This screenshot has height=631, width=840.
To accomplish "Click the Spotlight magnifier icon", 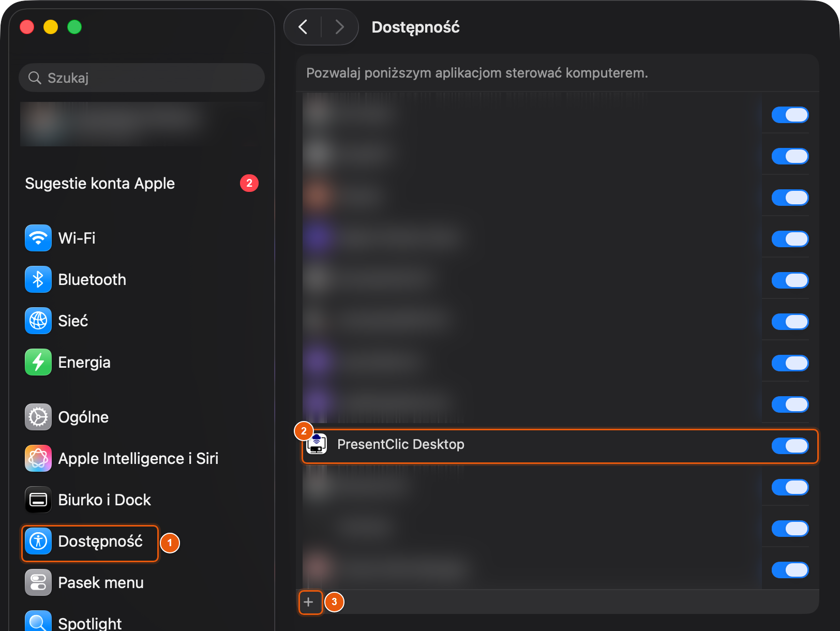I will pos(38,621).
